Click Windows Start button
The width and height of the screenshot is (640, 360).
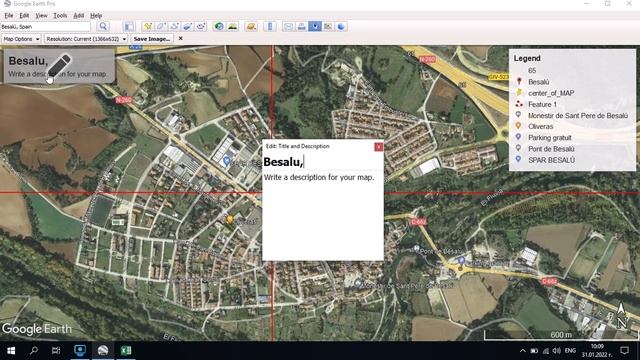pyautogui.click(x=11, y=351)
